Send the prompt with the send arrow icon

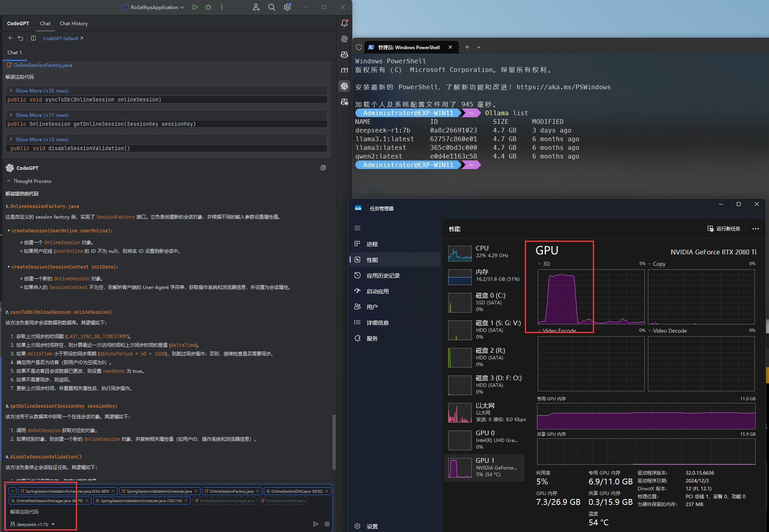coord(315,524)
